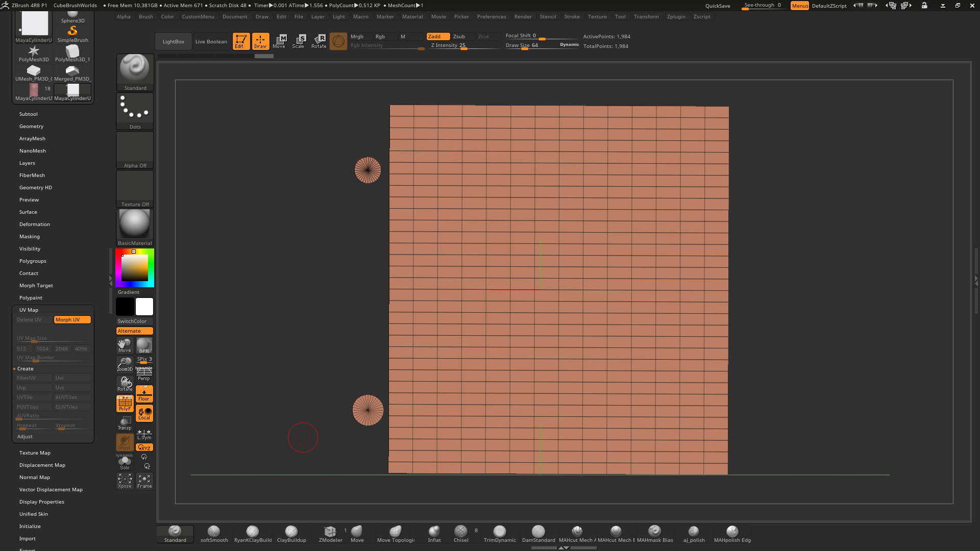
Task: Expand the Adjust subsection
Action: coord(25,436)
